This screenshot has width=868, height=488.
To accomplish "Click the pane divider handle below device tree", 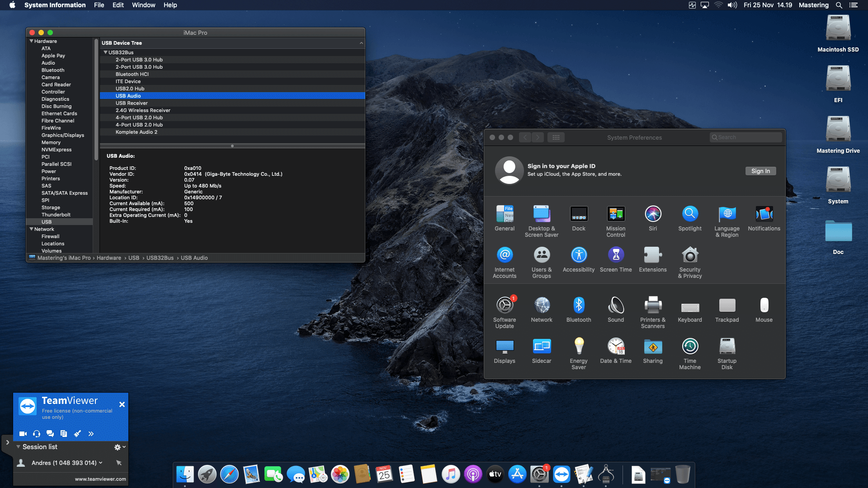I will [x=232, y=146].
